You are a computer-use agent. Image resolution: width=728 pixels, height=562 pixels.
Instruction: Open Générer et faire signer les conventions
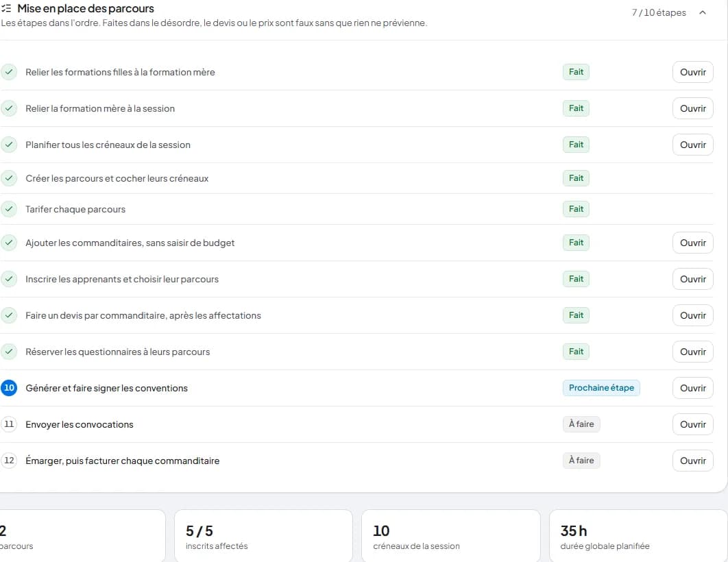tap(693, 388)
